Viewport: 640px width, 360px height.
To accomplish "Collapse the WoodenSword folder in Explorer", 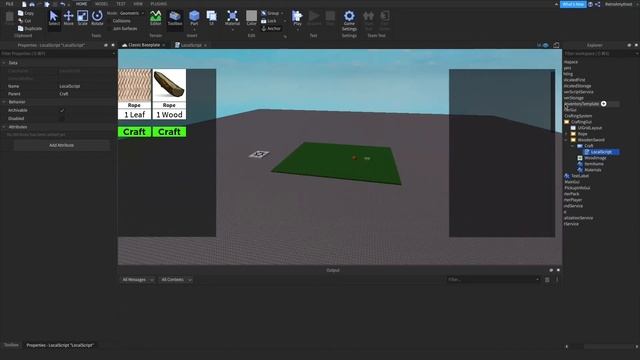I will pyautogui.click(x=567, y=140).
